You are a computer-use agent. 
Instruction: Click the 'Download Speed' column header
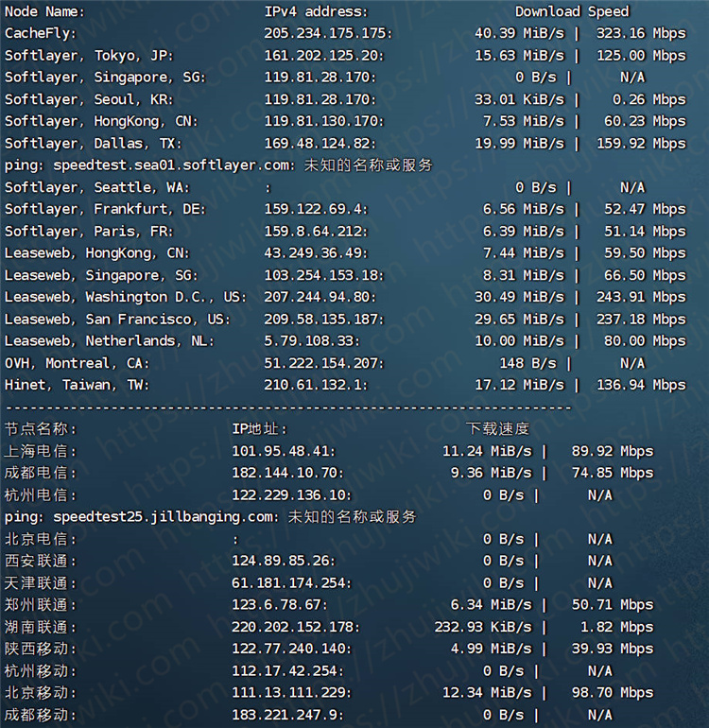pos(571,11)
